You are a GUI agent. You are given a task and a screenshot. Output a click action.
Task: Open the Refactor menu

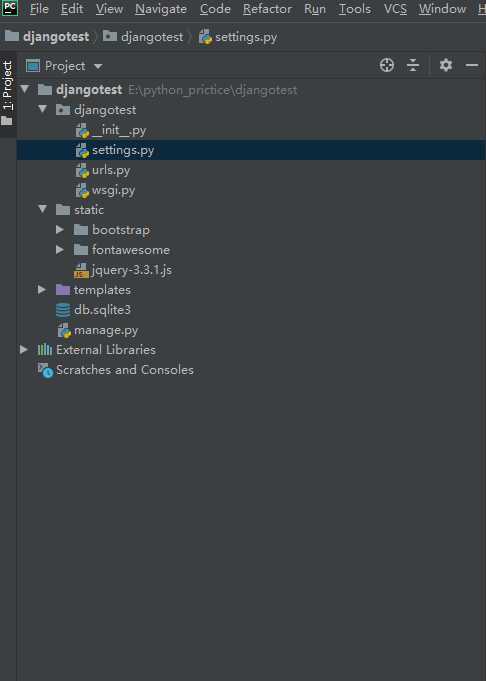(267, 9)
